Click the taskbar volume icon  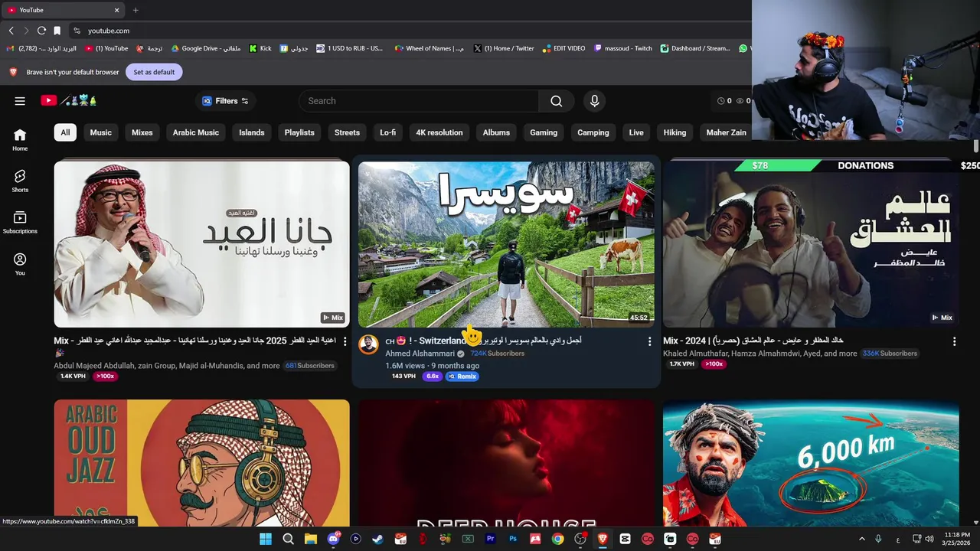929,539
